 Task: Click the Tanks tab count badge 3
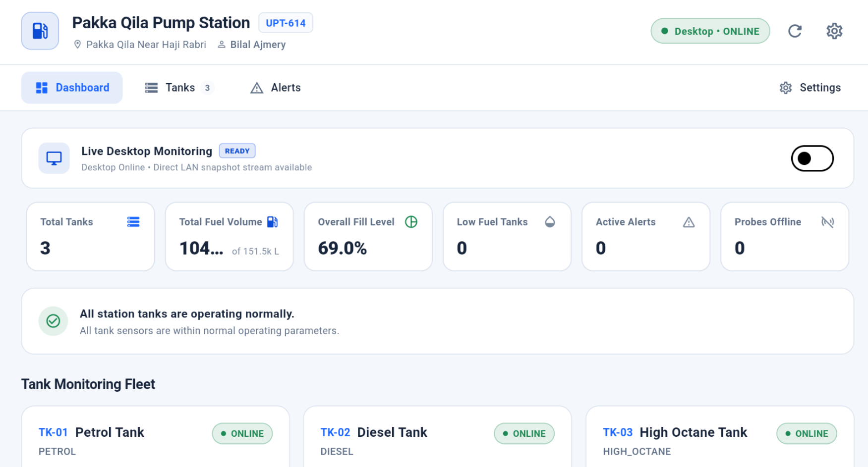point(207,88)
